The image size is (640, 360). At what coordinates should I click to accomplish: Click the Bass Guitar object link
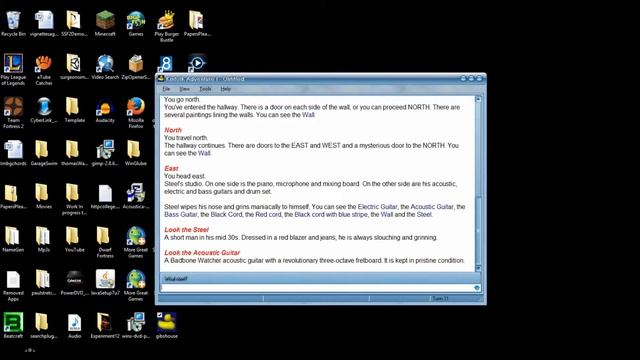tap(180, 214)
